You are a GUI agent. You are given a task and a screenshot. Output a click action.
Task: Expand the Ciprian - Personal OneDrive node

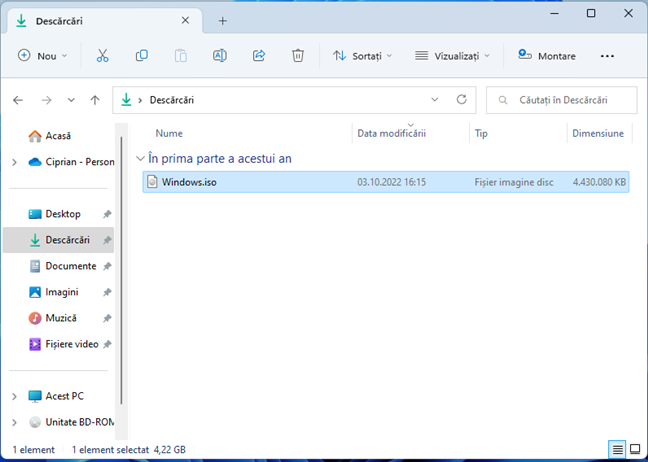click(x=14, y=162)
